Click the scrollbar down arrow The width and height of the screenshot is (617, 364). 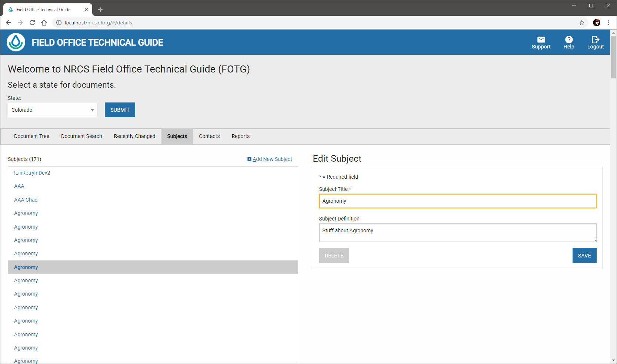tap(614, 360)
